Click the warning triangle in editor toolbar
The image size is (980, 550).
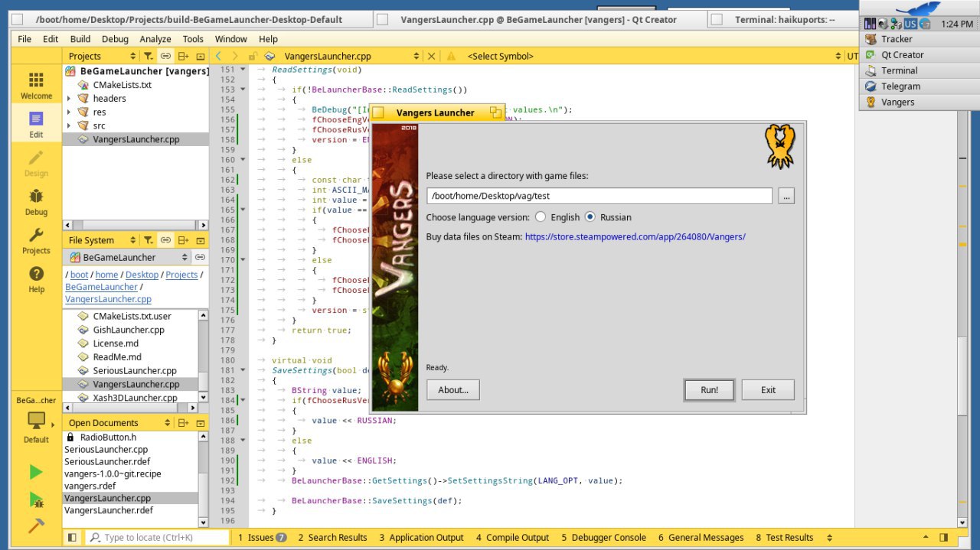pos(451,56)
